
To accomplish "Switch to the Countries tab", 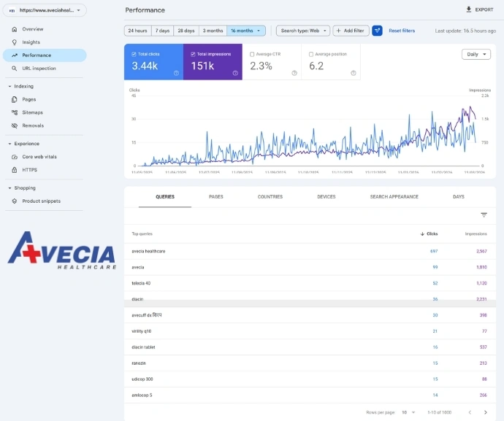I will coord(270,197).
